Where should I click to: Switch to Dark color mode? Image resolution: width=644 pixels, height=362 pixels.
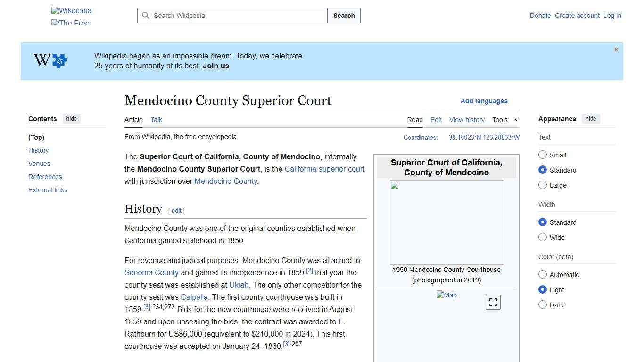click(x=543, y=304)
